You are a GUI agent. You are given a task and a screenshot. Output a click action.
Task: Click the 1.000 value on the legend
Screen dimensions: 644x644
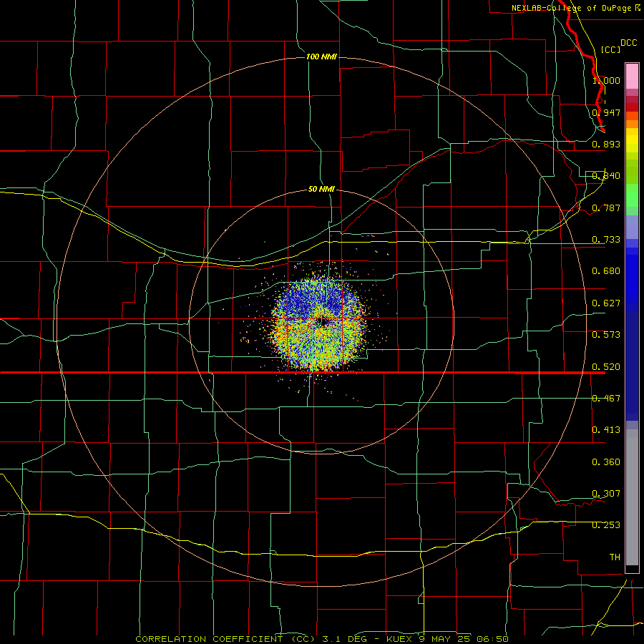pyautogui.click(x=606, y=80)
